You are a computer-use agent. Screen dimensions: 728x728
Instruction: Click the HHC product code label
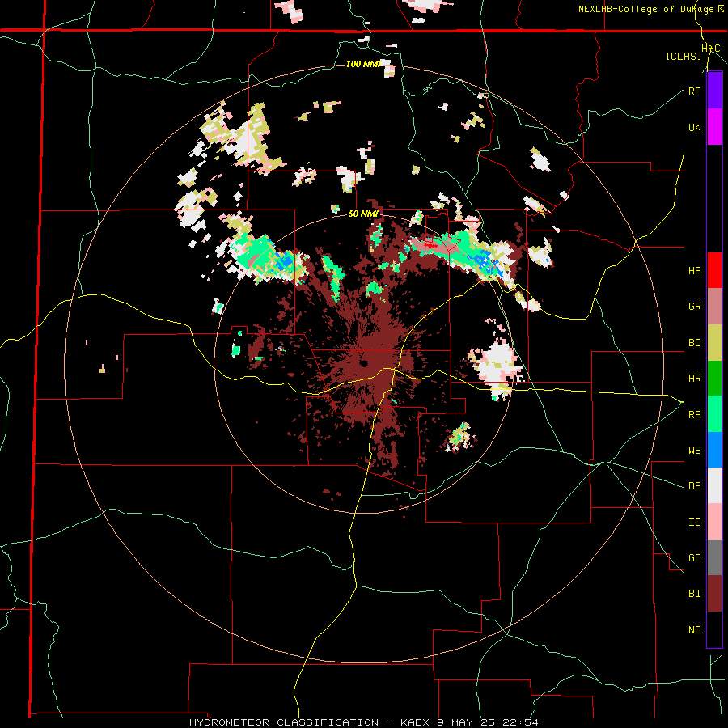coord(711,49)
